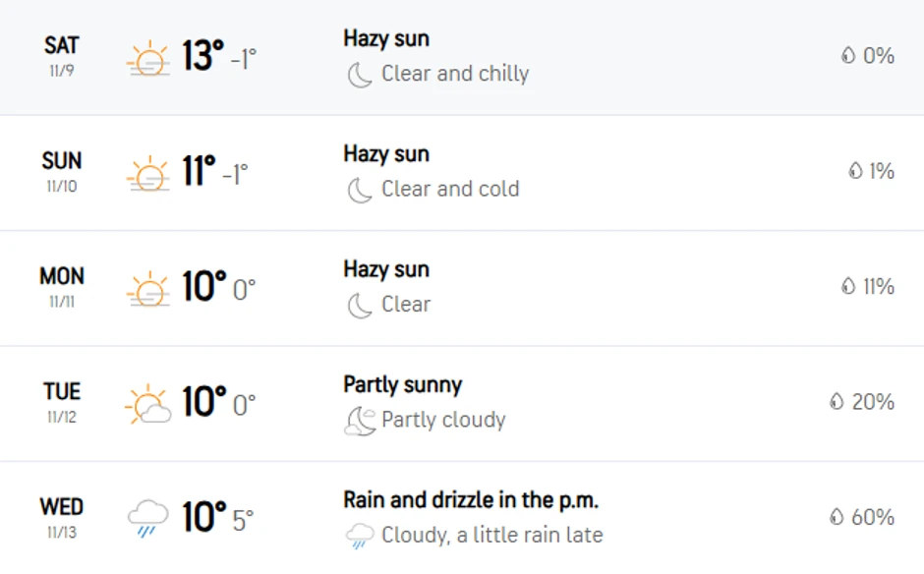Click raindrop icon next to 0%
This screenshot has width=924, height=574.
[848, 56]
